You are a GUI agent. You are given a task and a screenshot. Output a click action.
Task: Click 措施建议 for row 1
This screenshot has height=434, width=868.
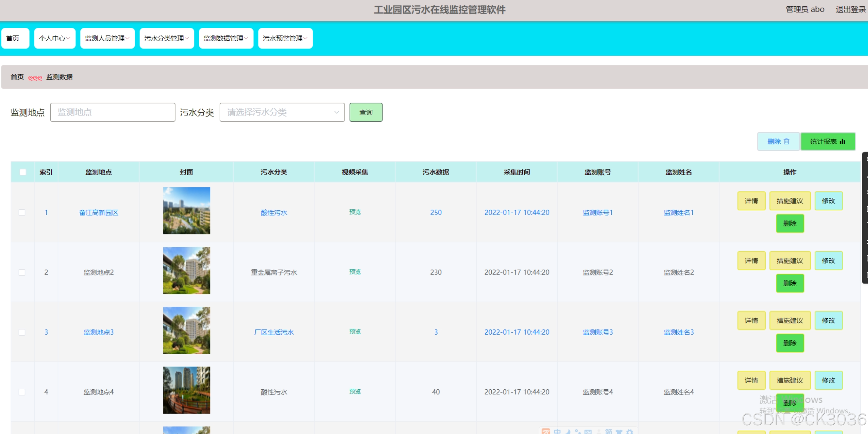pos(789,201)
